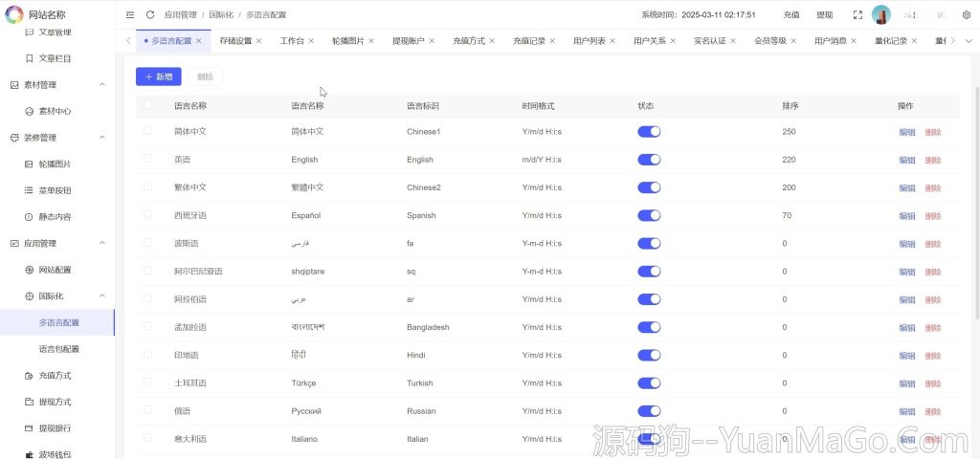This screenshot has height=459, width=980.
Task: Click 国际化 in the breadcrumb
Action: [221, 15]
